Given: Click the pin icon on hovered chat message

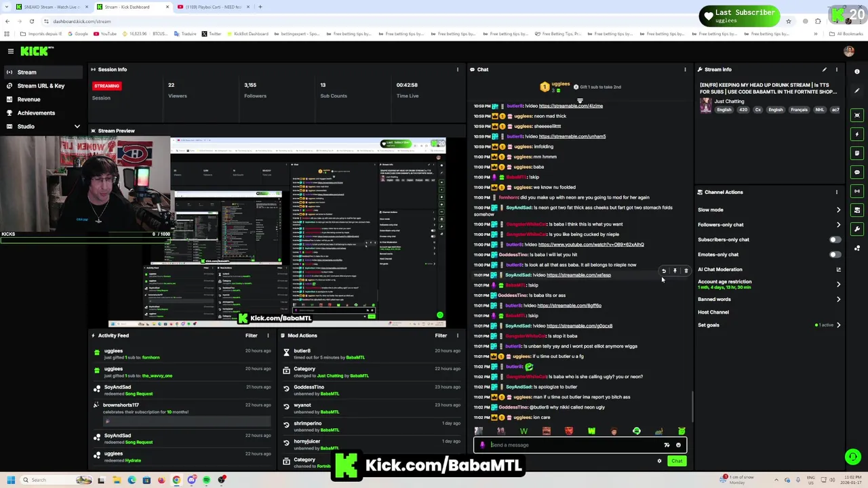Looking at the screenshot, I should pyautogui.click(x=675, y=271).
